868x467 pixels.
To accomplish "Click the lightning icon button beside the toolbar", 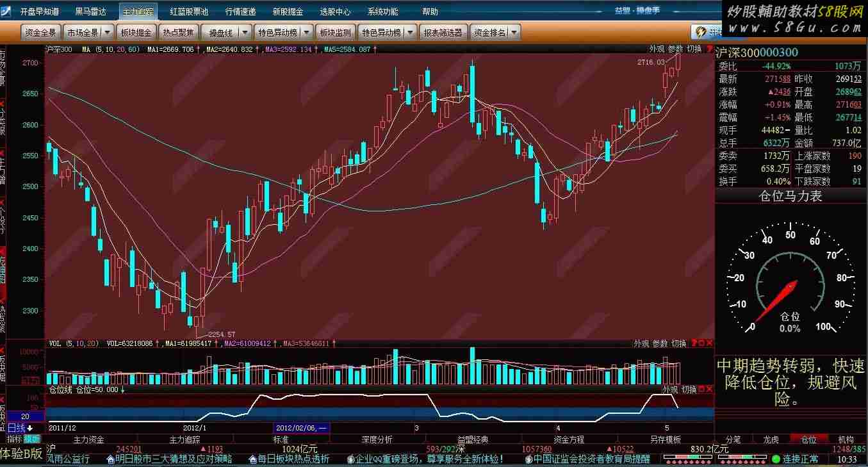I will (x=701, y=32).
